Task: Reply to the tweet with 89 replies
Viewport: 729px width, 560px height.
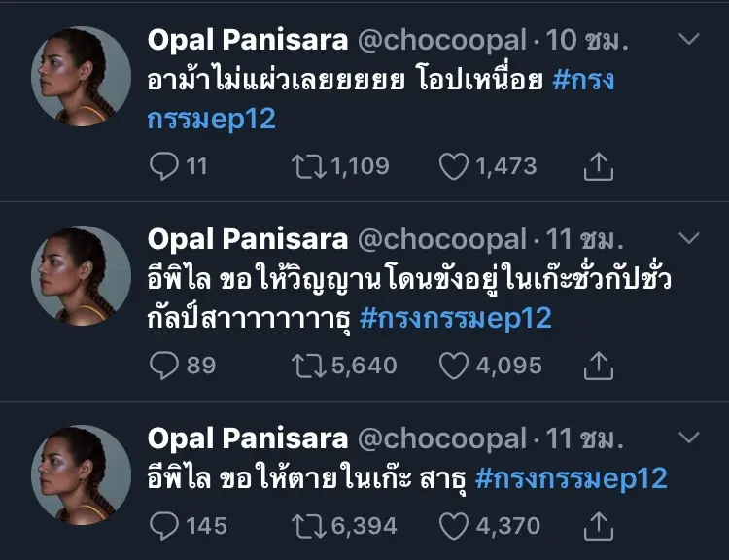Action: (x=164, y=365)
